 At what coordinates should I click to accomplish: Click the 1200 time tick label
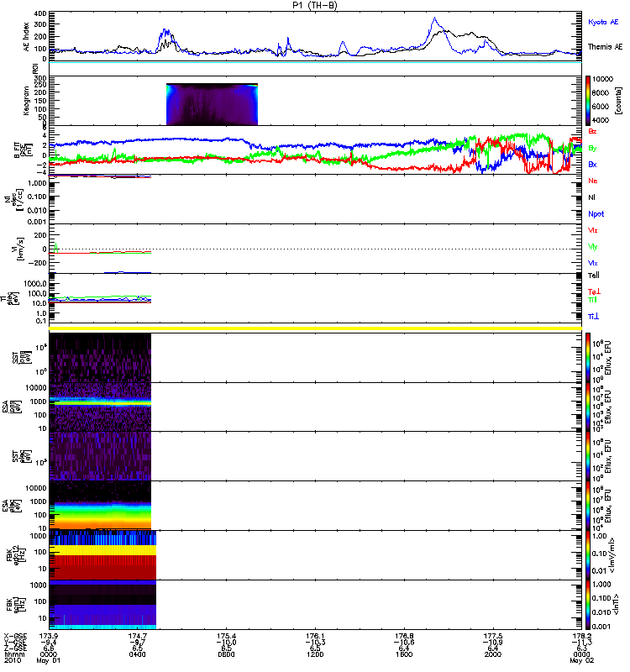pos(315,654)
